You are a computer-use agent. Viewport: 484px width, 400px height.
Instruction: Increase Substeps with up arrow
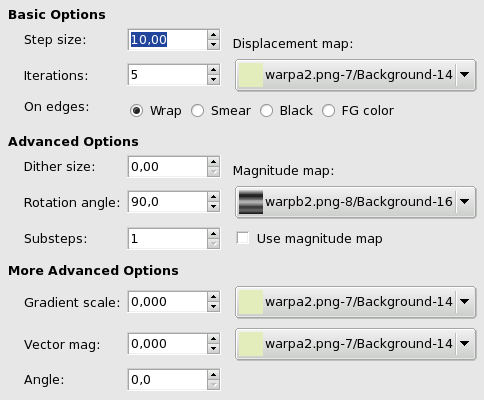coord(213,234)
